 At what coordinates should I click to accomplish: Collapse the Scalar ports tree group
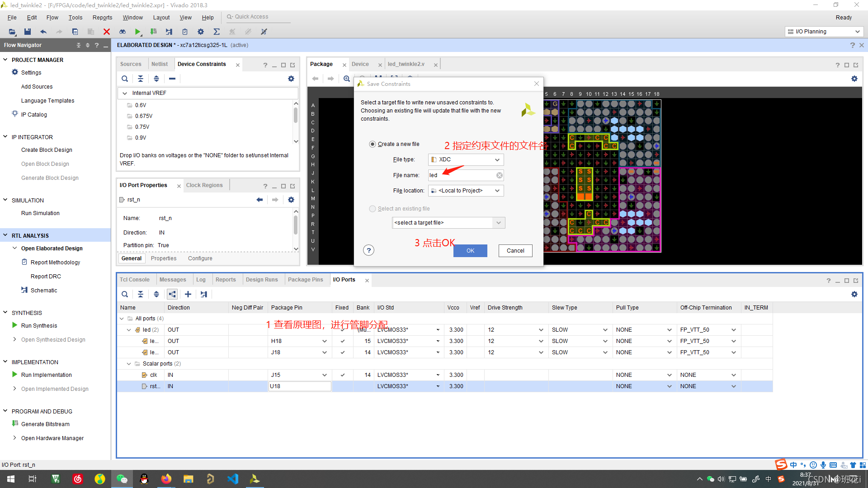click(x=129, y=364)
